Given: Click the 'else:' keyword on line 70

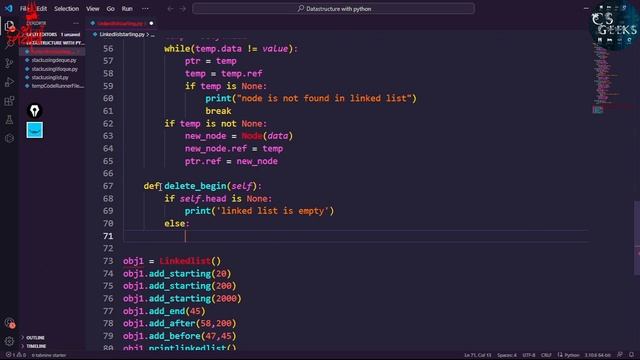Looking at the screenshot, I should coord(177,224).
